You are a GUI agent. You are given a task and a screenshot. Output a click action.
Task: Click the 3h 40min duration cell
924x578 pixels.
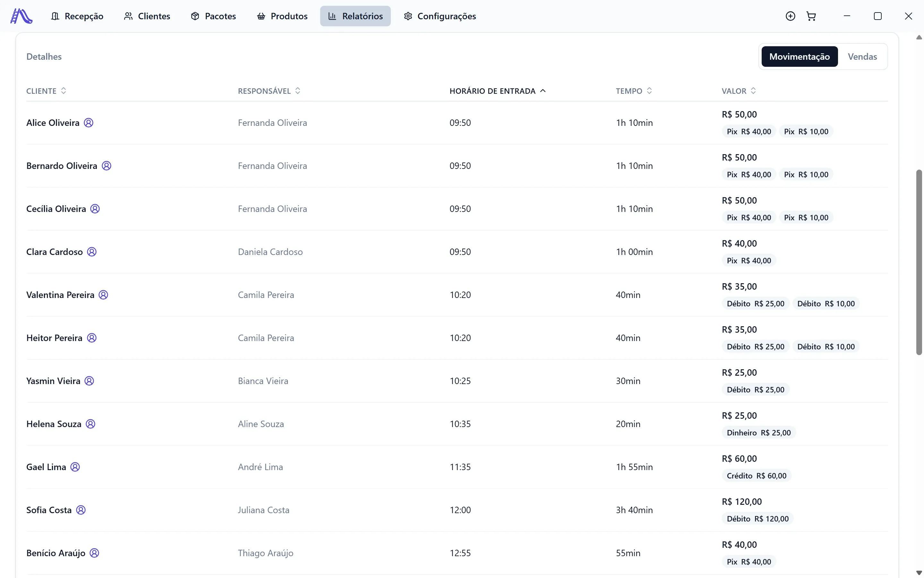coord(634,510)
